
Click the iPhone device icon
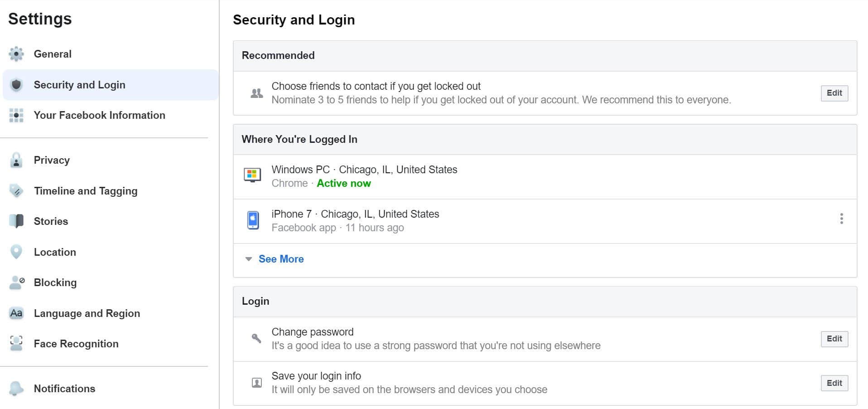(254, 220)
